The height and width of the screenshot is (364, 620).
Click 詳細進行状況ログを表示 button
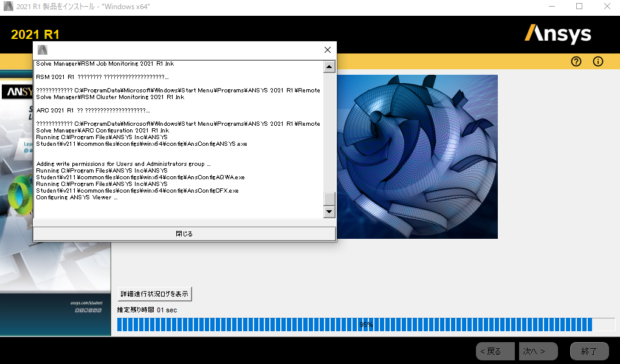[x=154, y=294]
